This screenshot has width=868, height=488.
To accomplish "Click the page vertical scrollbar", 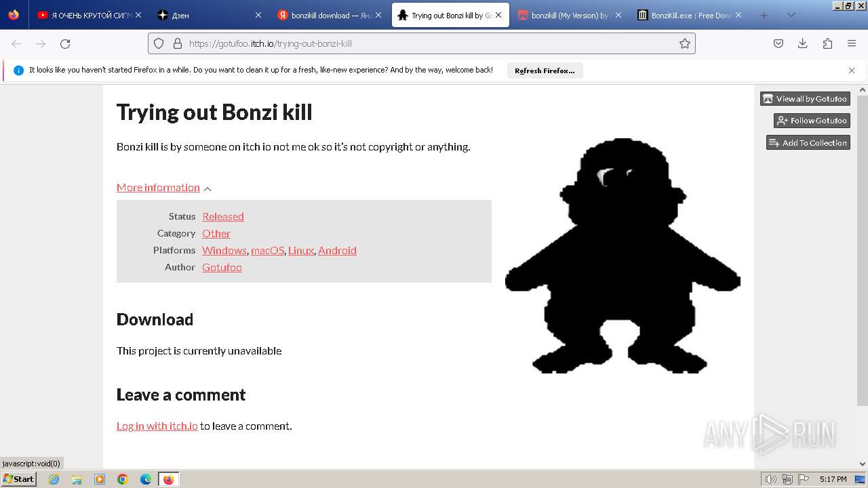I will pos(862,251).
